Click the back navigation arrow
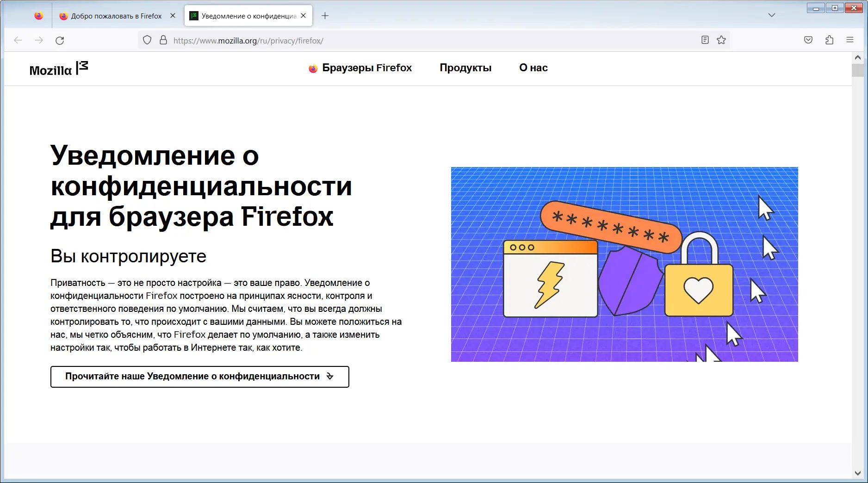 click(x=18, y=40)
